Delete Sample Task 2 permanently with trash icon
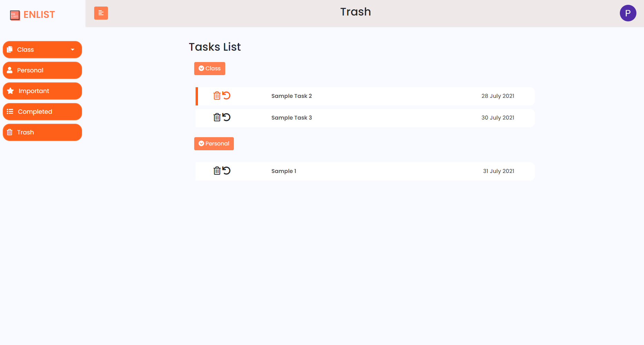Screen dimensions: 644x345 tap(217, 95)
